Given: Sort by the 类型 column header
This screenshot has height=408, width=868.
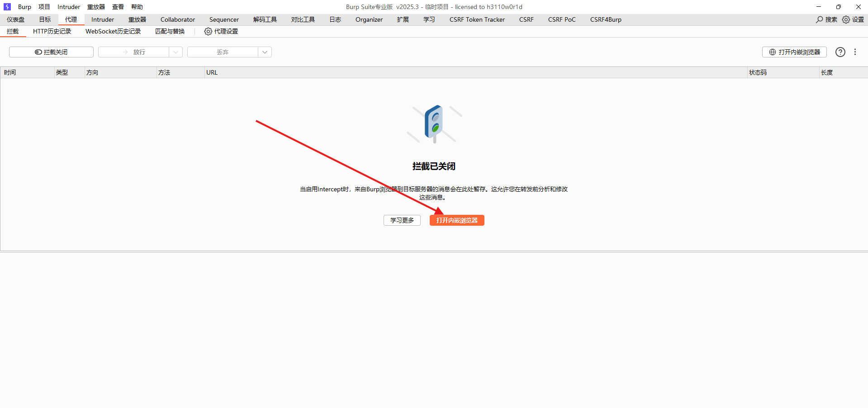Looking at the screenshot, I should [x=70, y=72].
